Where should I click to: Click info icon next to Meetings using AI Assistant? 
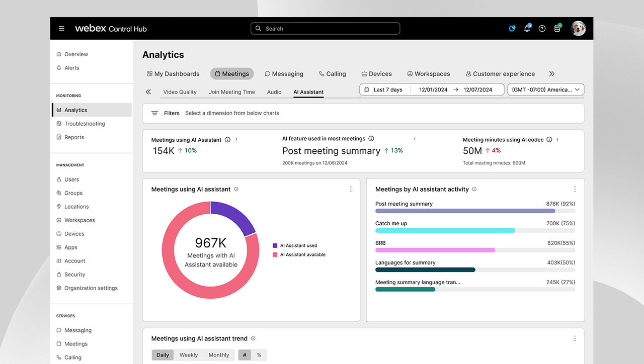coord(227,140)
